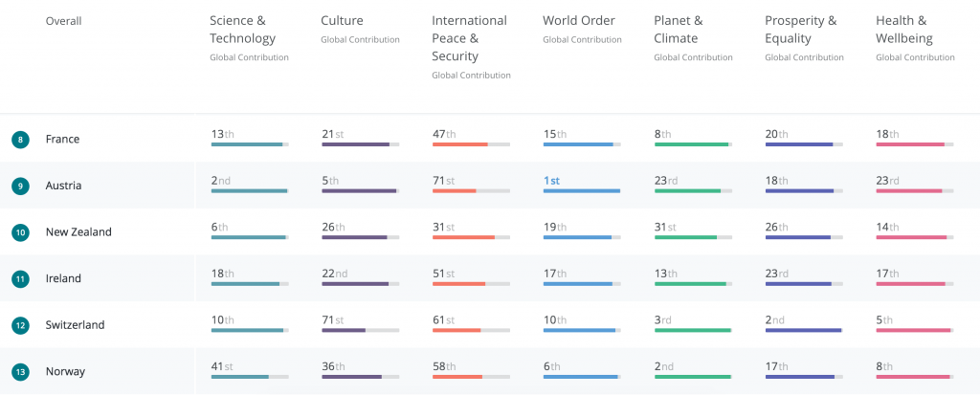Open the Austria country link
This screenshot has width=980, height=395.
pyautogui.click(x=63, y=186)
